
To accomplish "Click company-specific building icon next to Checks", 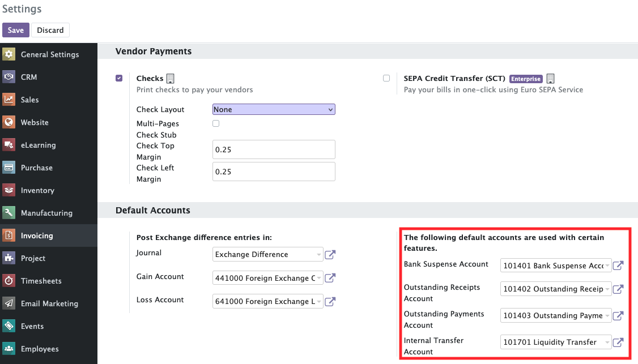I will point(171,79).
